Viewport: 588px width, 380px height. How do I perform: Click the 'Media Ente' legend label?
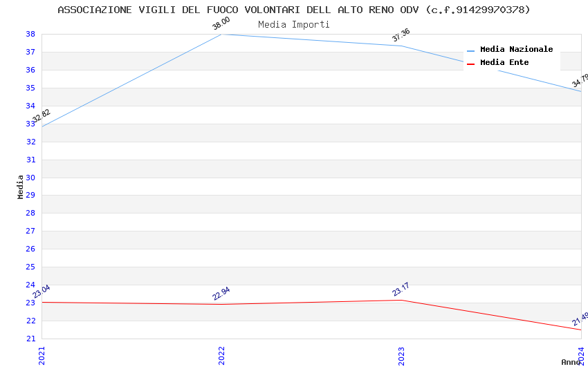(504, 62)
